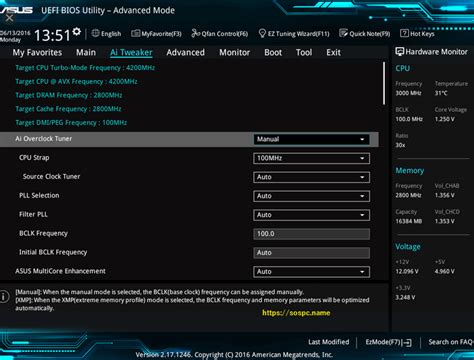
Task: Switch to EzMode(F7)
Action: tap(388, 342)
